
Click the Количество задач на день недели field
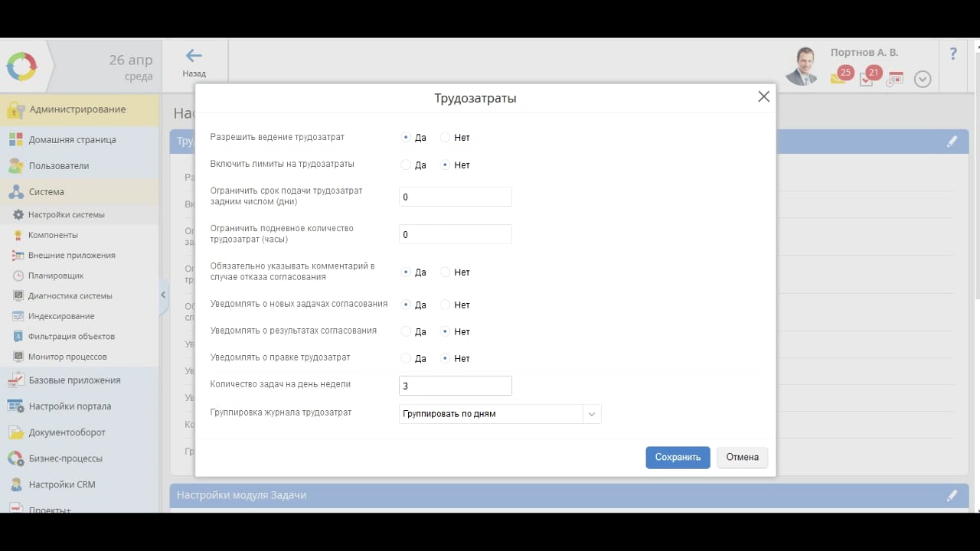click(455, 386)
